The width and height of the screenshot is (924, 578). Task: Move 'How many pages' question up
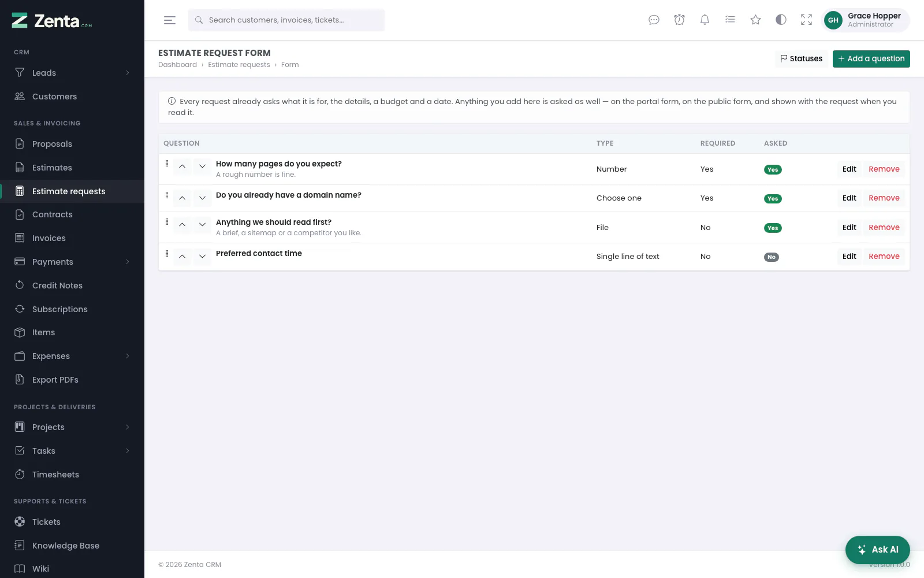(182, 166)
